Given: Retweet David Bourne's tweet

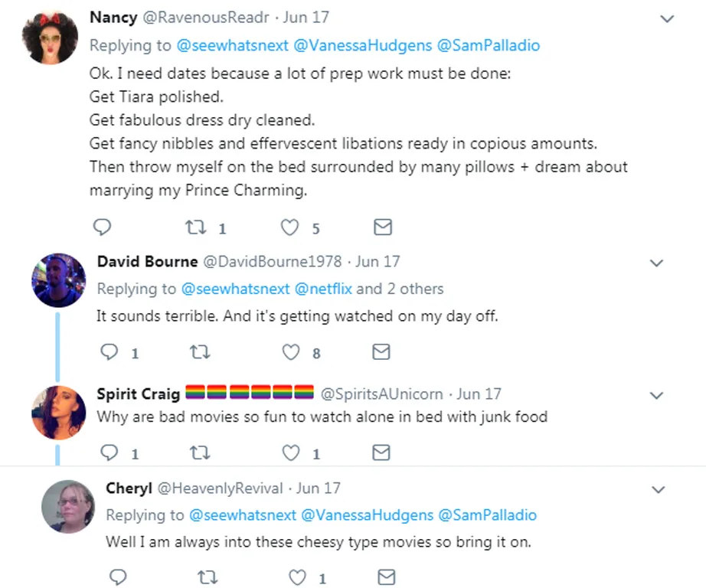Looking at the screenshot, I should (200, 351).
